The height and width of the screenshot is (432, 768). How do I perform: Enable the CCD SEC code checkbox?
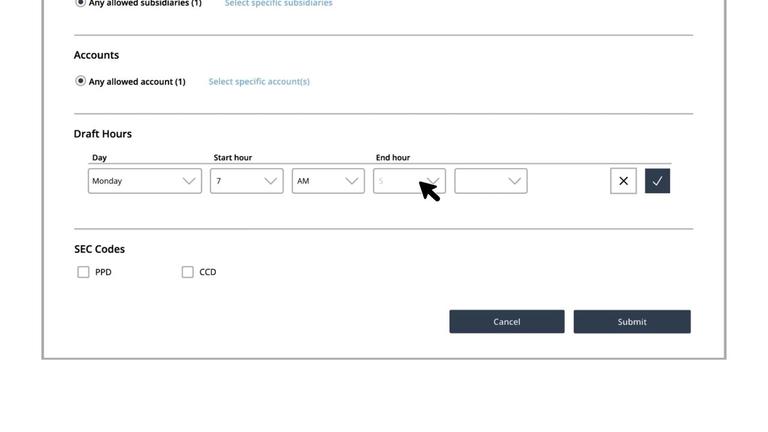coord(188,272)
